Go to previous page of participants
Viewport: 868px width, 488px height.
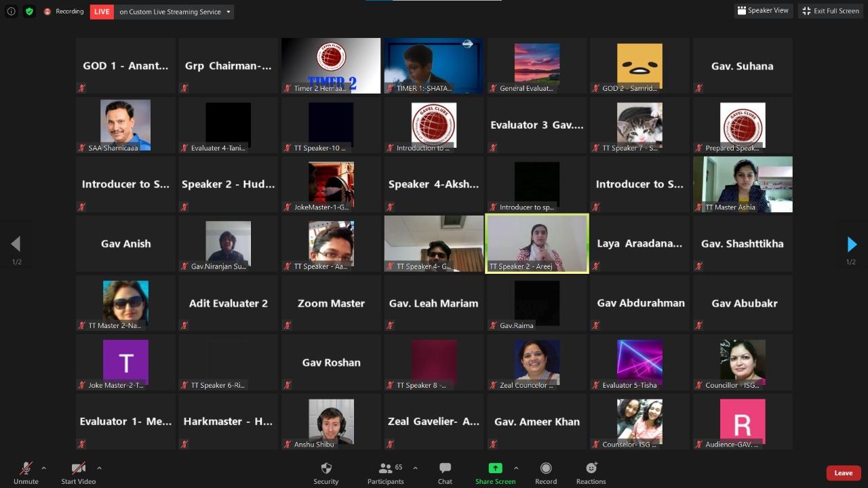pos(16,244)
